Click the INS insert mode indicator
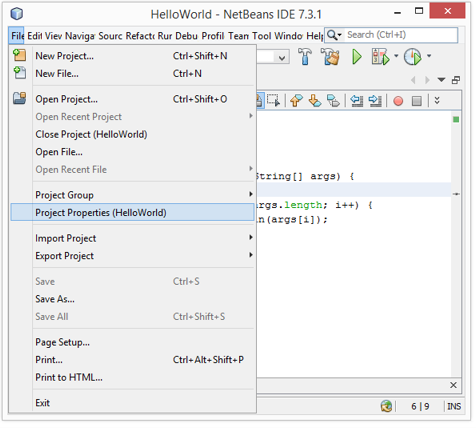The height and width of the screenshot is (428, 476). click(x=454, y=406)
